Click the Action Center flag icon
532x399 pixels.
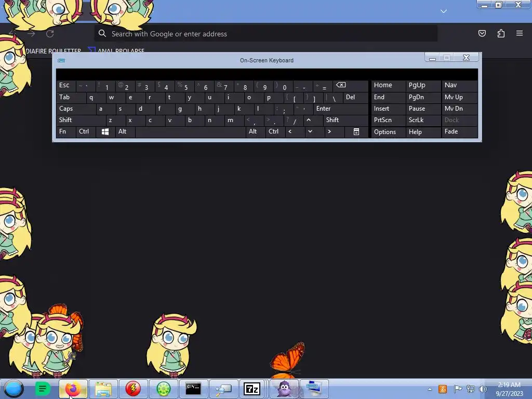pyautogui.click(x=458, y=389)
